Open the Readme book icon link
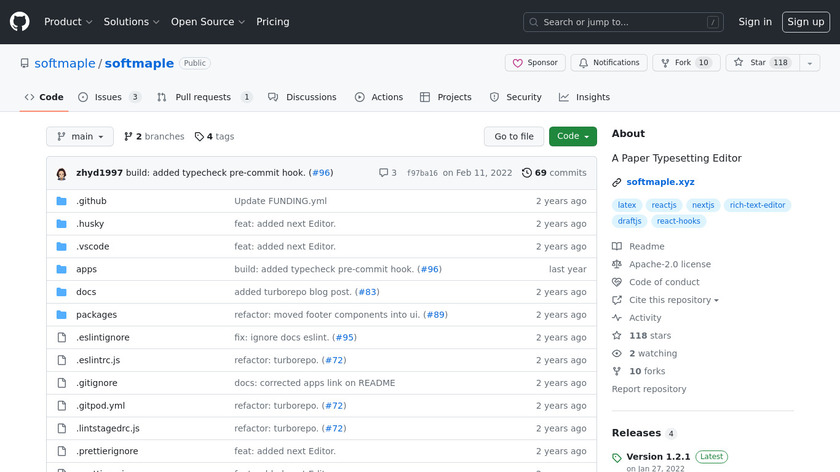840x472 pixels. click(617, 247)
